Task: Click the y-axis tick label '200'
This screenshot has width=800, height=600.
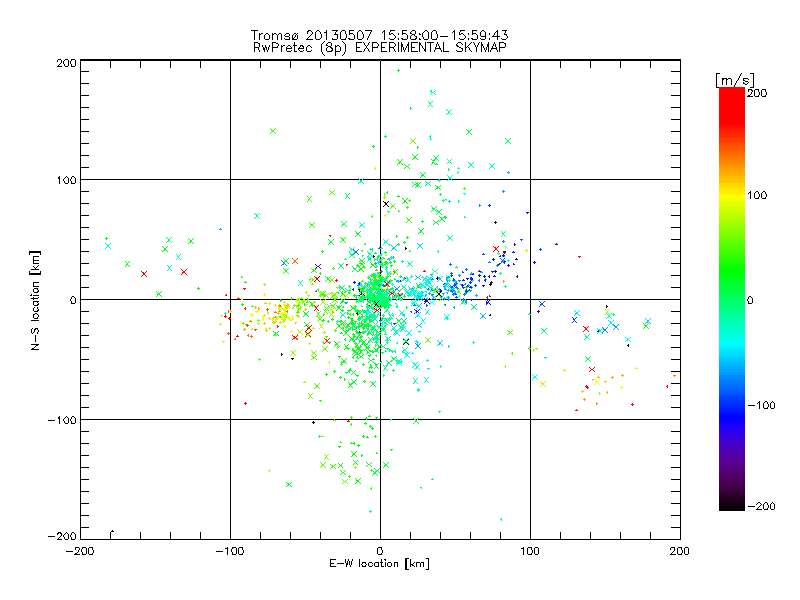Action: pos(66,63)
